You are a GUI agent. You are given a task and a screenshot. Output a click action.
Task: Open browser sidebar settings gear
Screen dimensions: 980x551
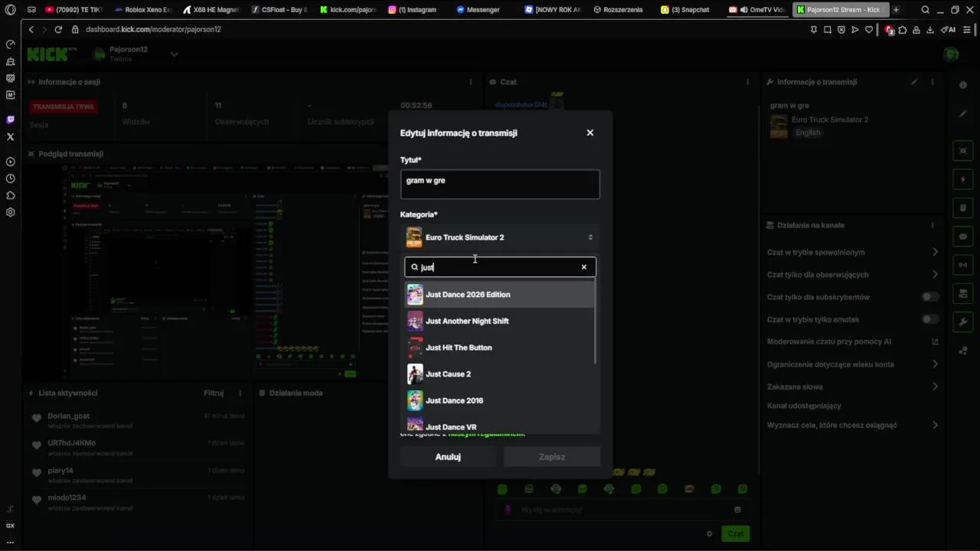[x=10, y=212]
